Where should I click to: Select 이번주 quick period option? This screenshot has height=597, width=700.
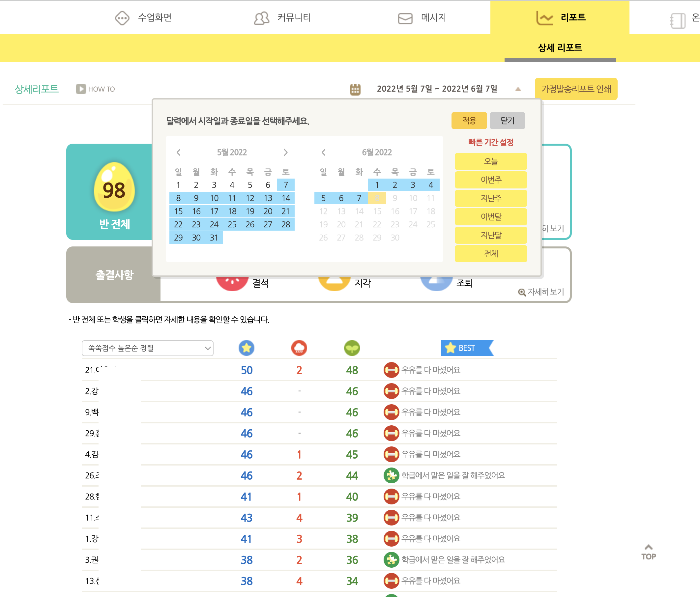pos(490,180)
